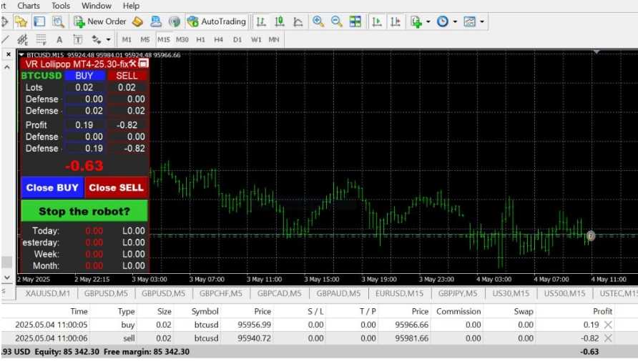Viewport: 638px width, 364px height.
Task: Click the New Order button
Action: pos(100,21)
